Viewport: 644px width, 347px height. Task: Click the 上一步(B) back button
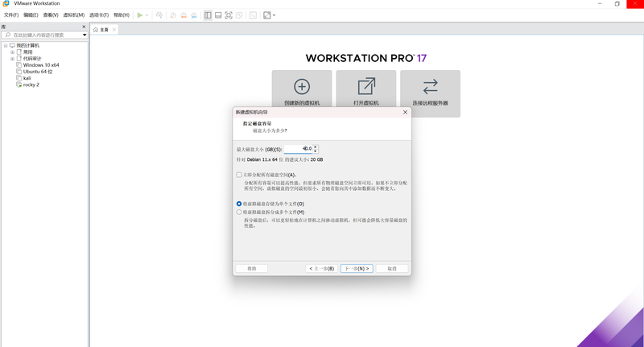click(321, 269)
